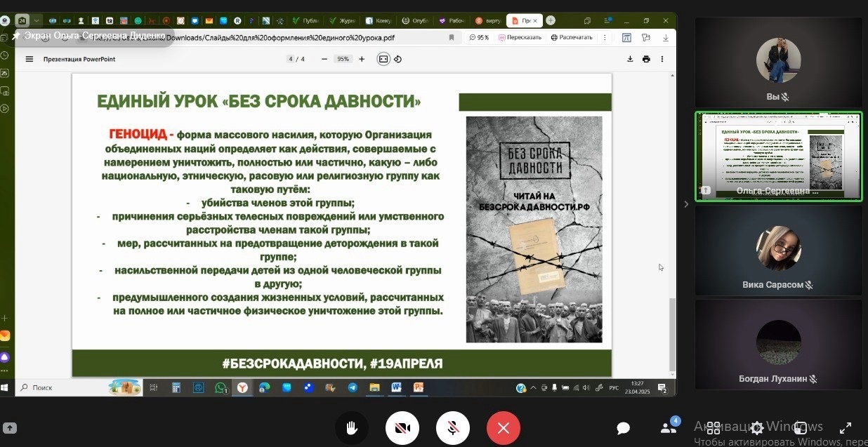Zoom in the PDF with plus button
This screenshot has width=868, height=447.
point(362,59)
